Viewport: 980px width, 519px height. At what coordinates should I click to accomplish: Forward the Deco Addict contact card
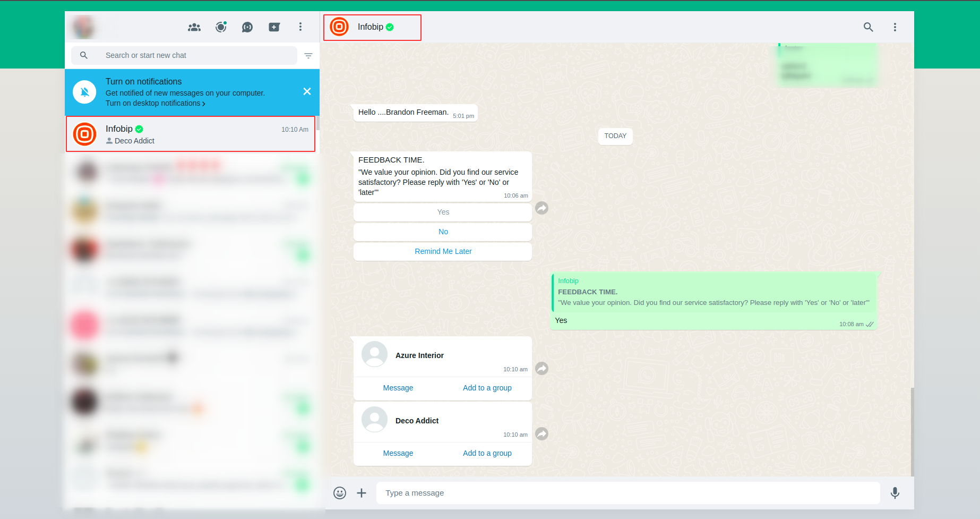[541, 434]
